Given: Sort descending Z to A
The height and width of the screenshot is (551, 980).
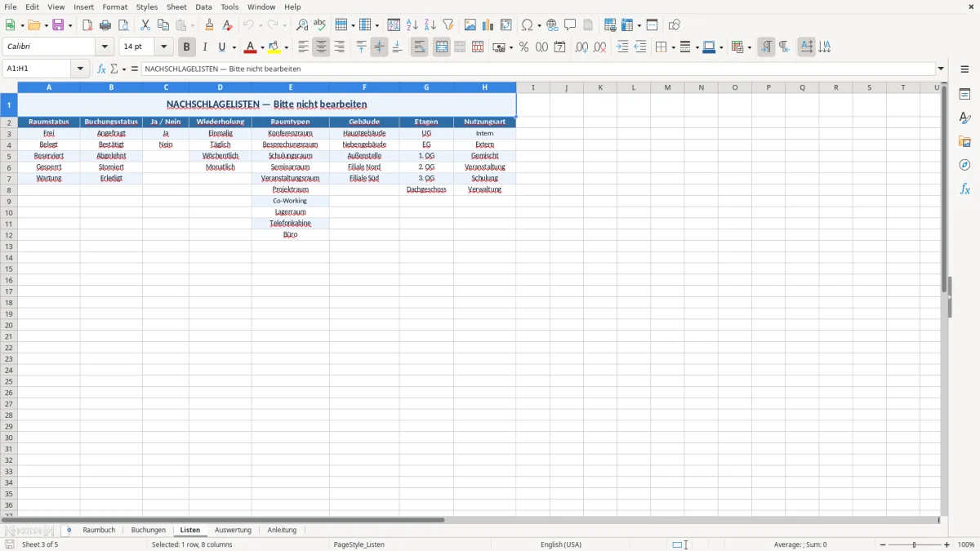Looking at the screenshot, I should pyautogui.click(x=430, y=25).
